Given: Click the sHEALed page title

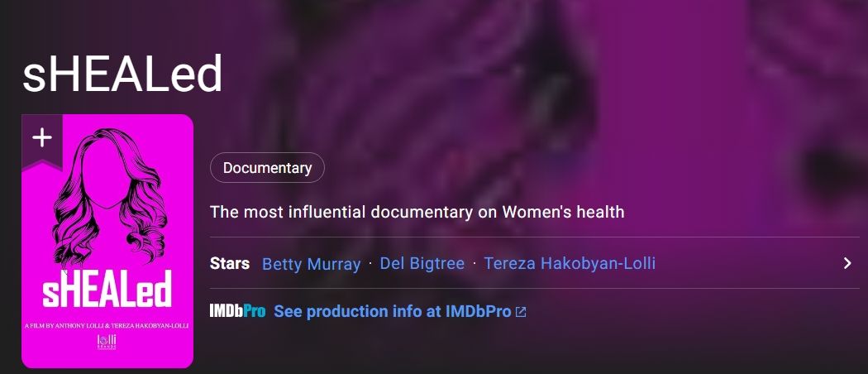Looking at the screenshot, I should click(x=122, y=74).
